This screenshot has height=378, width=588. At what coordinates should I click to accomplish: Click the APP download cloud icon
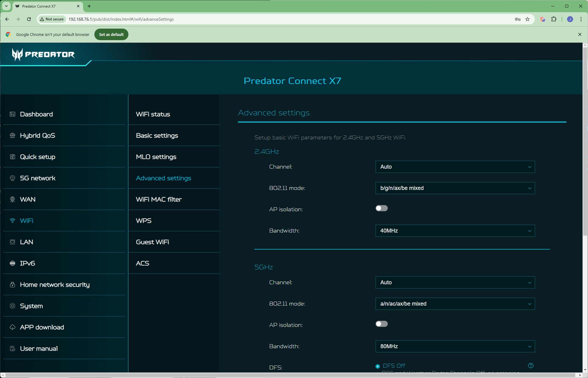(12, 327)
